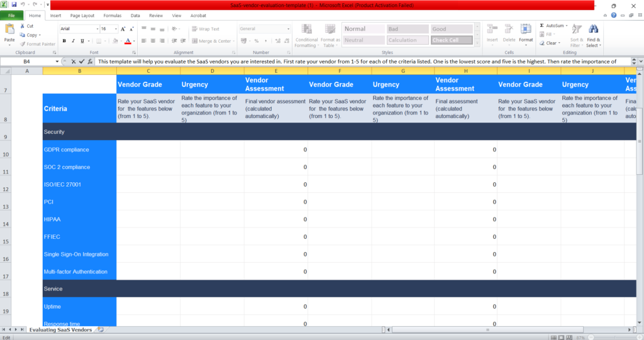Increase decimal places
This screenshot has height=340, width=644.
click(277, 41)
